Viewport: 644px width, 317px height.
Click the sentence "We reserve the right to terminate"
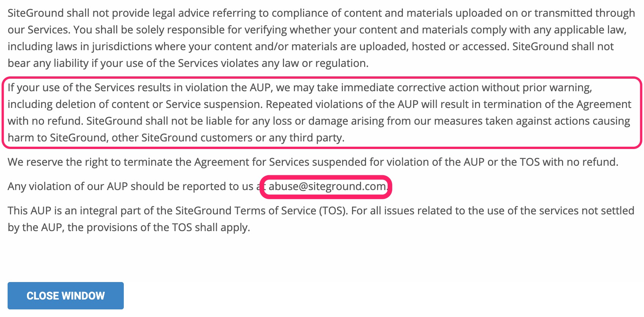pos(313,162)
